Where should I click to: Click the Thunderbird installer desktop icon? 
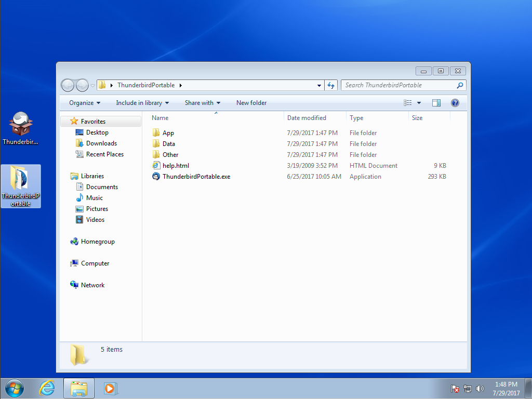click(21, 128)
